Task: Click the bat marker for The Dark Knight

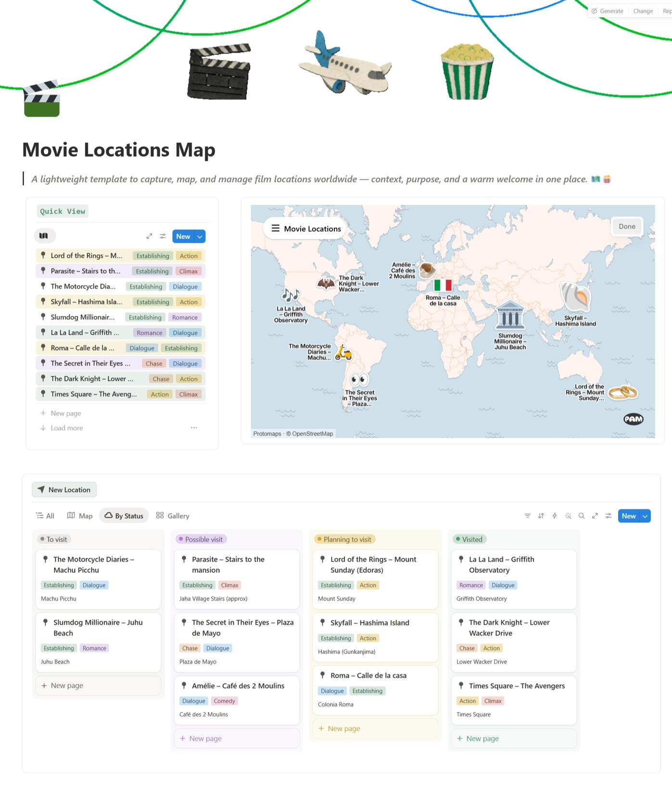Action: point(326,283)
